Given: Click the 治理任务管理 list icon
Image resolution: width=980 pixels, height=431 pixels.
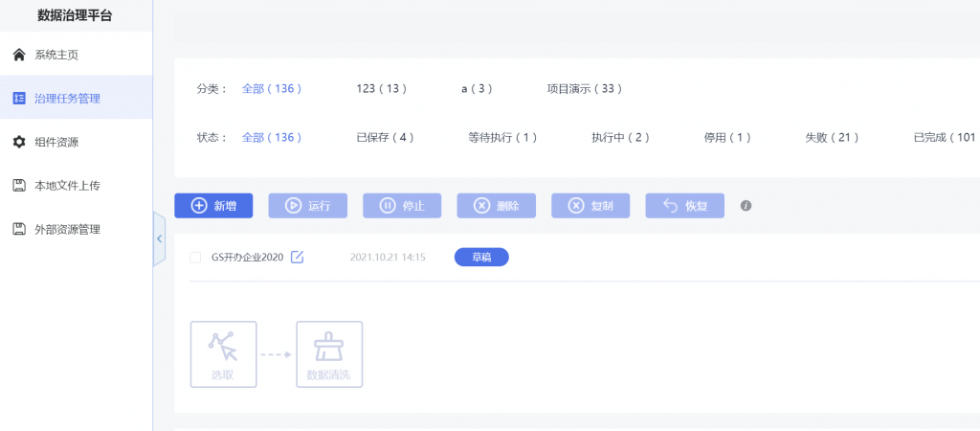Looking at the screenshot, I should pyautogui.click(x=19, y=99).
